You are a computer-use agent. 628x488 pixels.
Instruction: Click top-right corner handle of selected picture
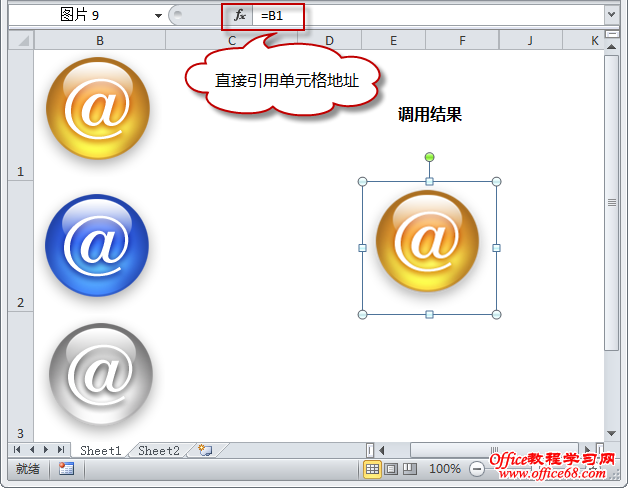[496, 181]
